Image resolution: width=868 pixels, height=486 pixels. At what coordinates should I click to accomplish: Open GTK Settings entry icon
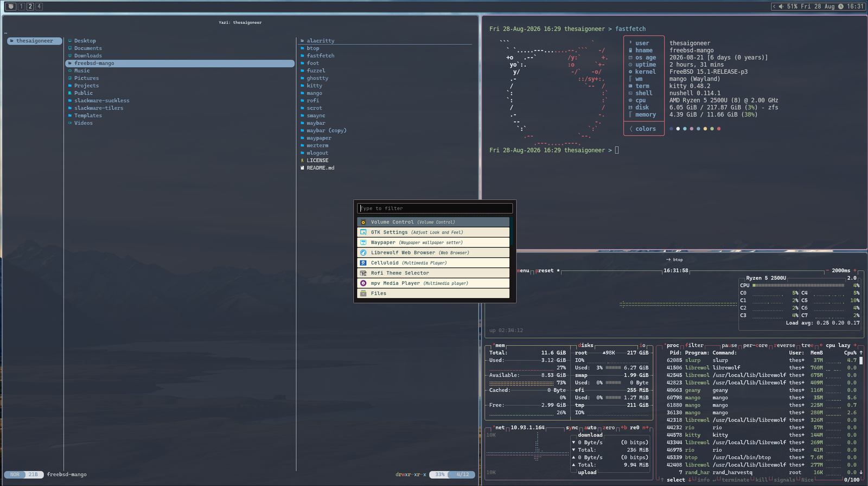coord(363,232)
